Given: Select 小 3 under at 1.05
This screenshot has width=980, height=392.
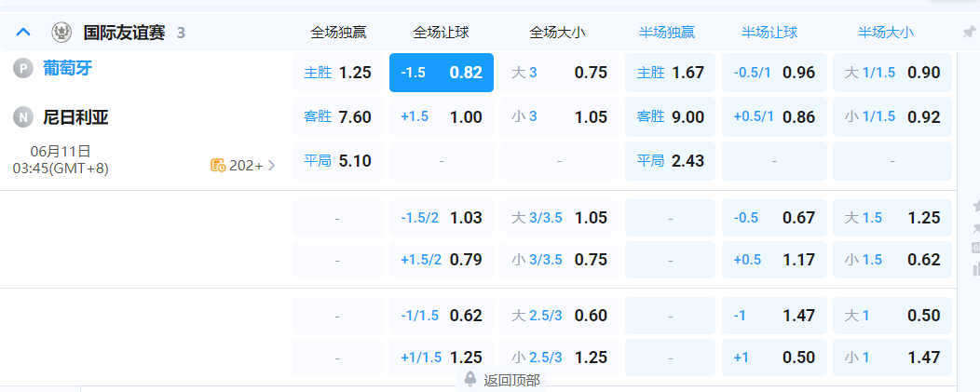Looking at the screenshot, I should [559, 116].
